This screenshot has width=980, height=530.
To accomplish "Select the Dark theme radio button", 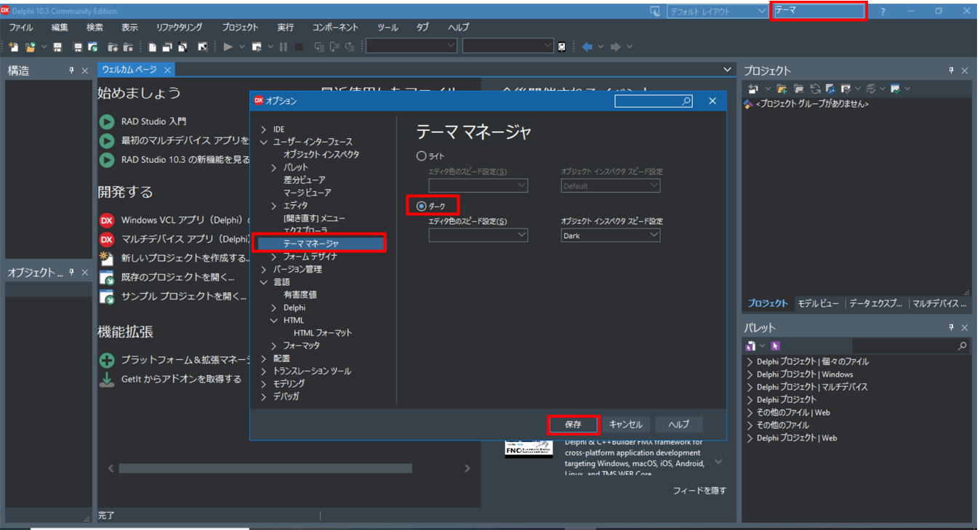I will click(422, 205).
